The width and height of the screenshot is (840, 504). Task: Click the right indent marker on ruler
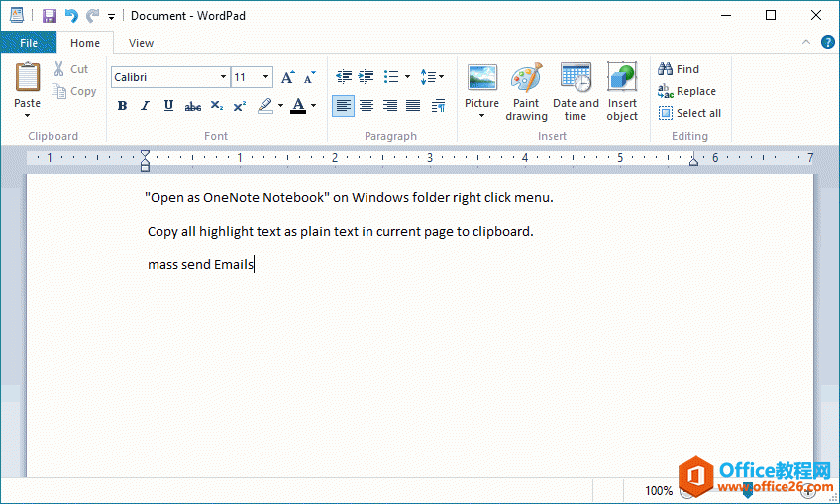point(693,160)
